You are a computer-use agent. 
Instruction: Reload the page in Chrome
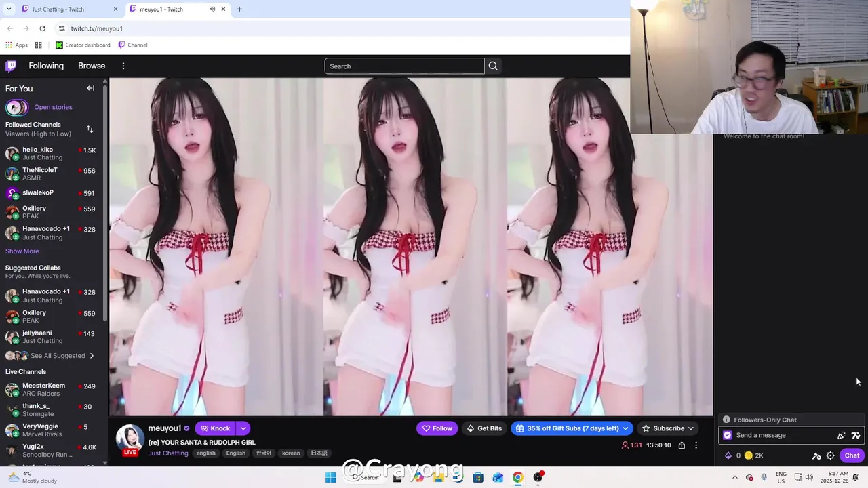[x=42, y=28]
